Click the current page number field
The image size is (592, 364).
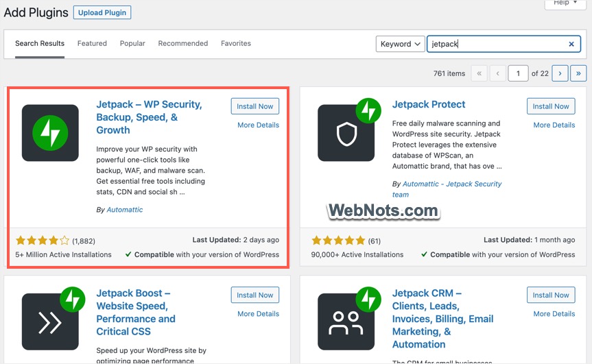(x=518, y=73)
